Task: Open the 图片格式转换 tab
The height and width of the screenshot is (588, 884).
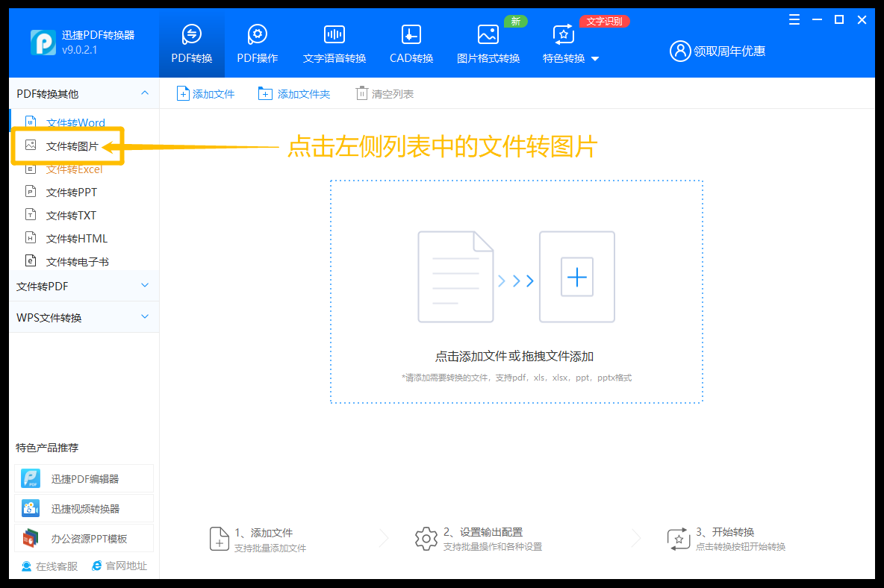Action: click(x=488, y=44)
